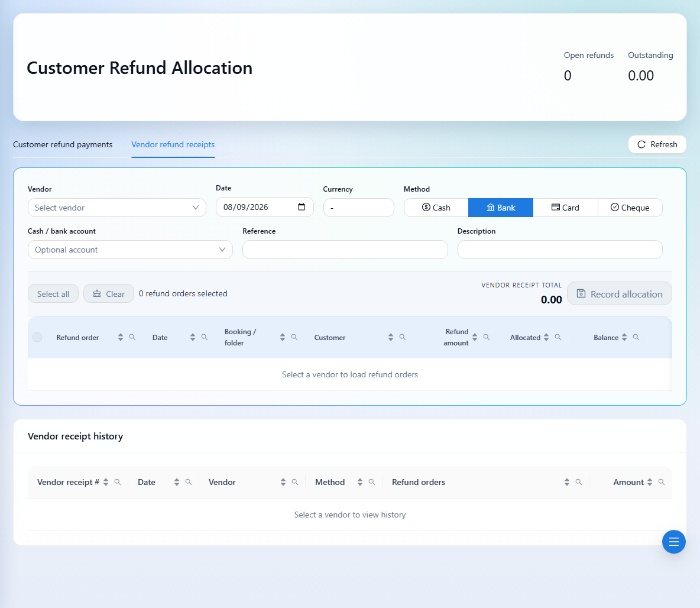
Task: Focus the Reference input field
Action: (345, 250)
